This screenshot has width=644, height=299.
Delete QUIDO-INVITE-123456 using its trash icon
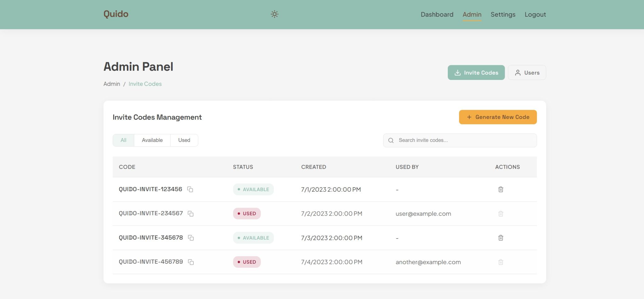pos(501,189)
